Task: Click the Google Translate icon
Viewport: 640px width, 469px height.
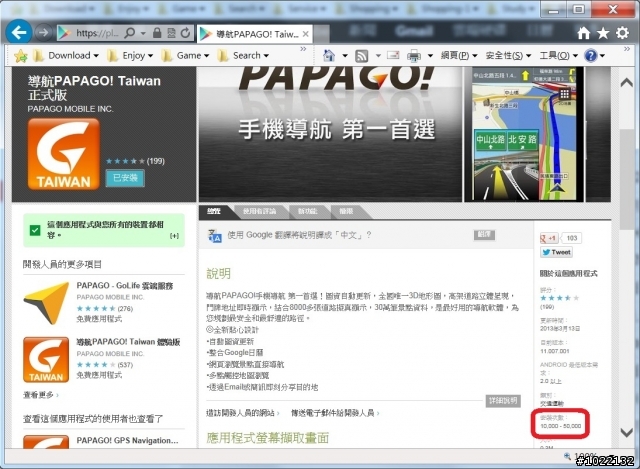Action: pyautogui.click(x=215, y=236)
